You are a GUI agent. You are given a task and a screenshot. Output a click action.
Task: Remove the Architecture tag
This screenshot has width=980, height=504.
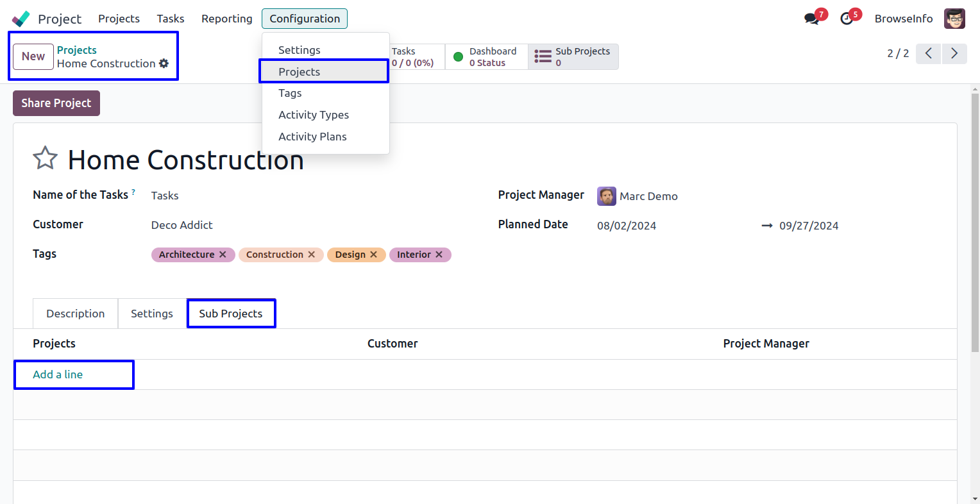coord(223,255)
